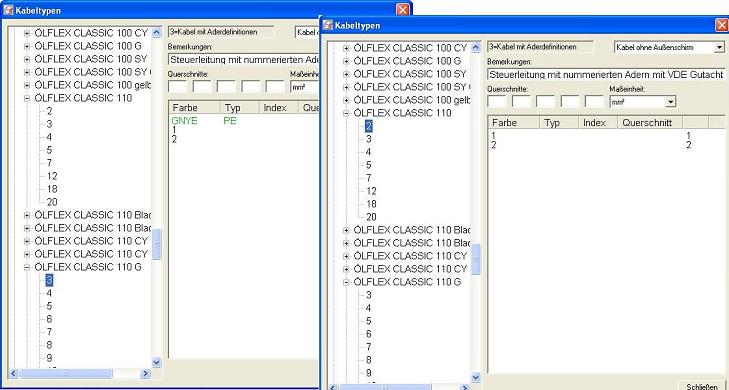
Task: Click the Typ column header in back window
Action: pos(239,107)
